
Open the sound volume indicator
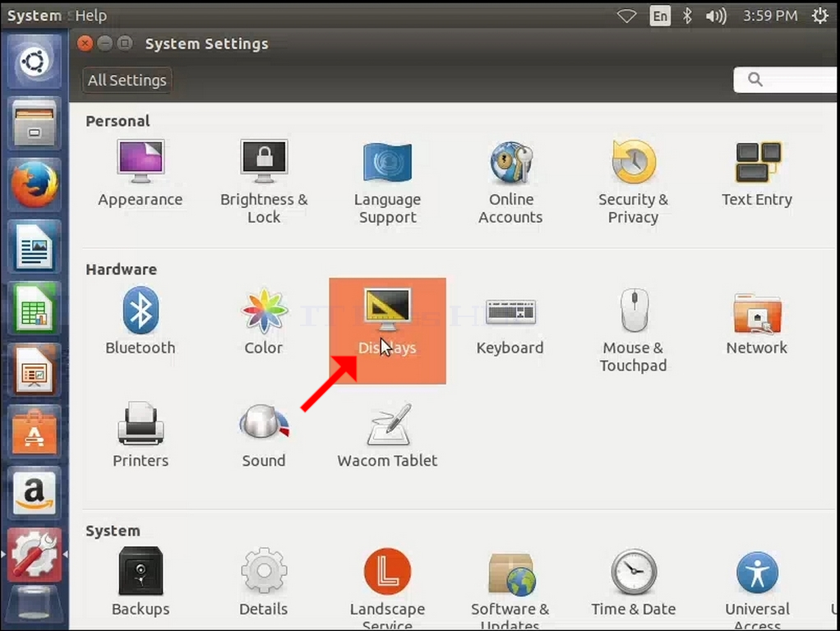point(716,16)
